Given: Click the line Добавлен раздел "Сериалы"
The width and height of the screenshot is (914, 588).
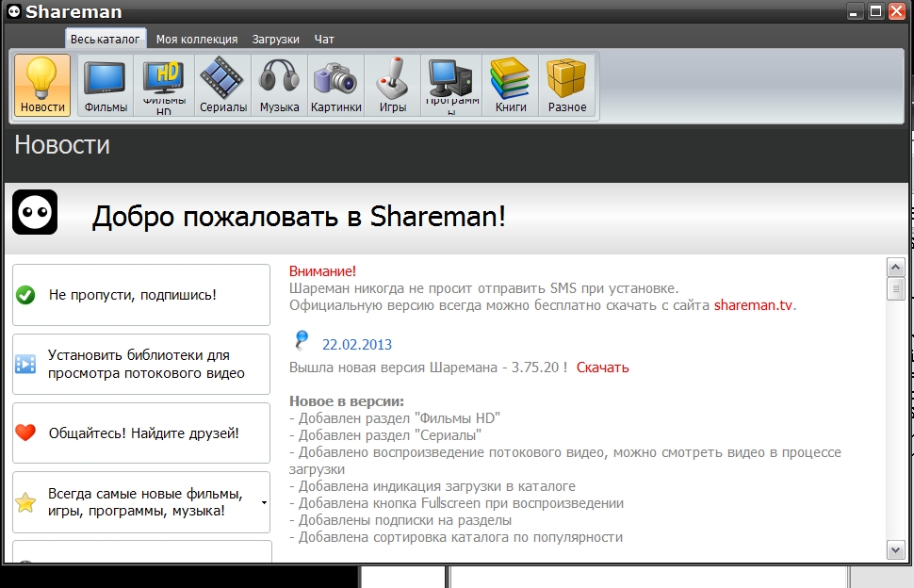Looking at the screenshot, I should click(385, 435).
